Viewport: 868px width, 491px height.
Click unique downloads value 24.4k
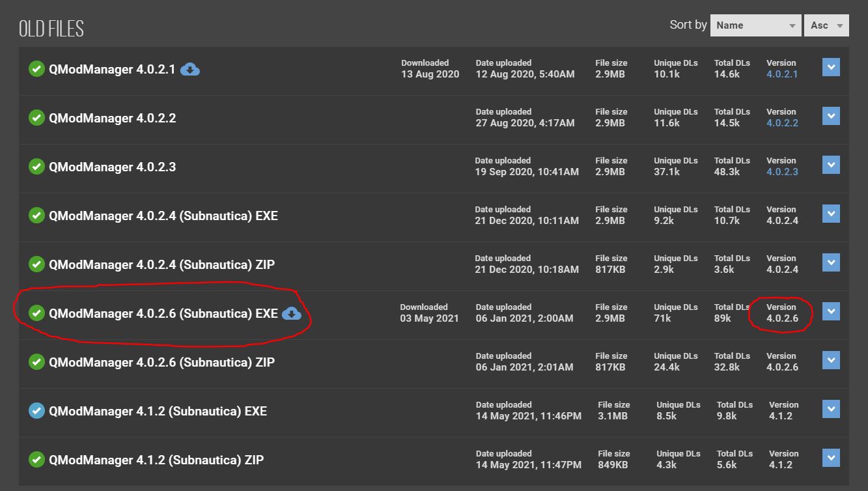tap(667, 367)
